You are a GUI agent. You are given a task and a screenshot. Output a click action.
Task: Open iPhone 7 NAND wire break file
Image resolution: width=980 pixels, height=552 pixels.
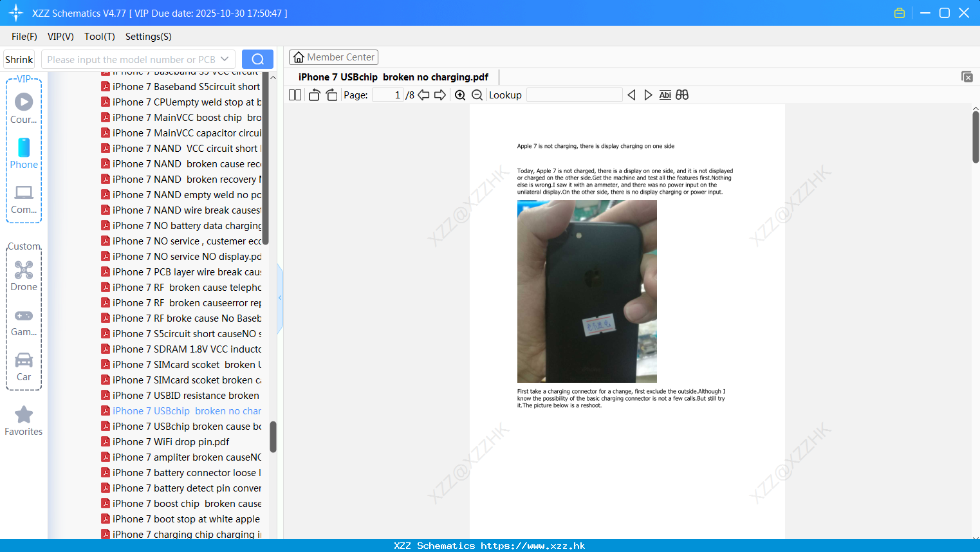click(181, 210)
